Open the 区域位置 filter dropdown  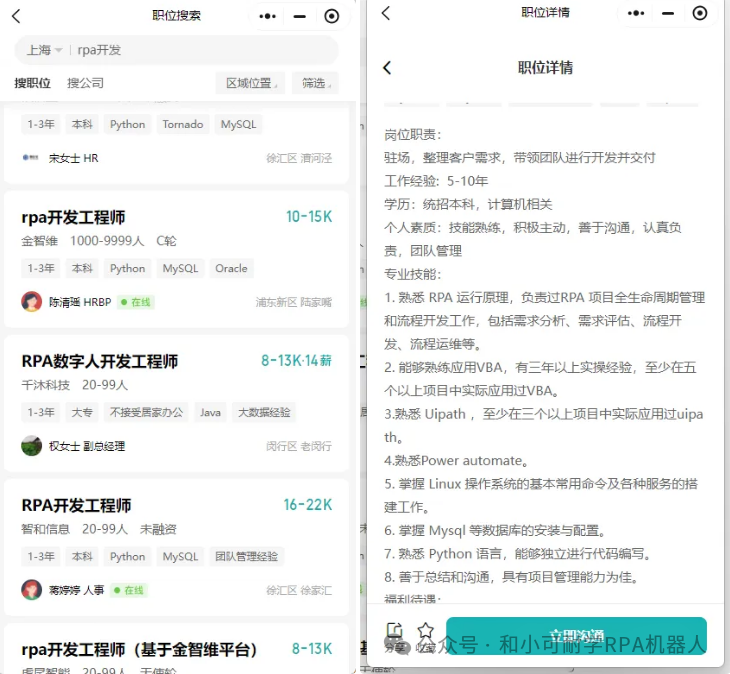pos(249,83)
